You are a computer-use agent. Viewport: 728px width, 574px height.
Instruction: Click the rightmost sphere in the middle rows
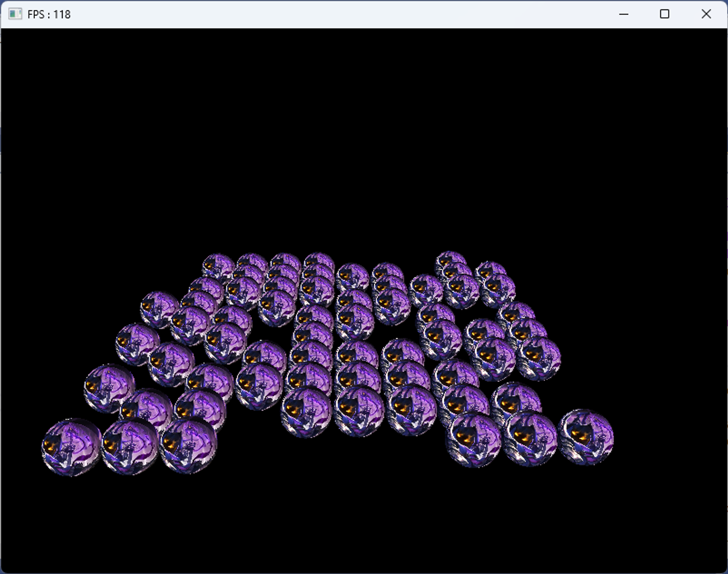pos(539,359)
